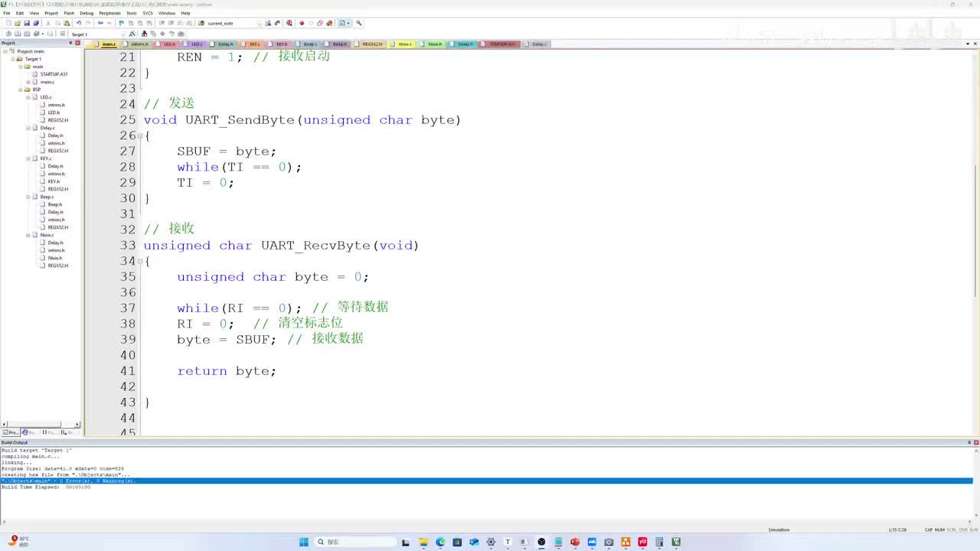Image resolution: width=980 pixels, height=551 pixels.
Task: Switch to the Delay.c editor tab
Action: pyautogui.click(x=538, y=44)
